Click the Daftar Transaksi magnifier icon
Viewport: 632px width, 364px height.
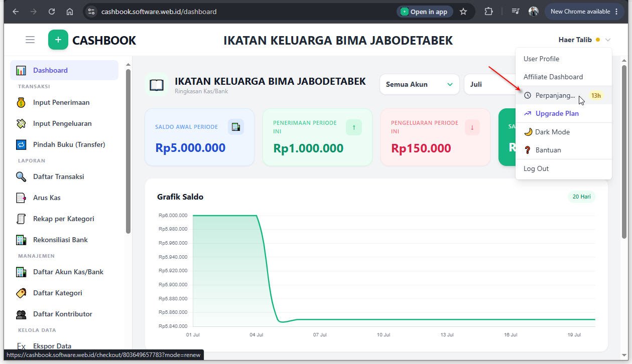coord(21,176)
